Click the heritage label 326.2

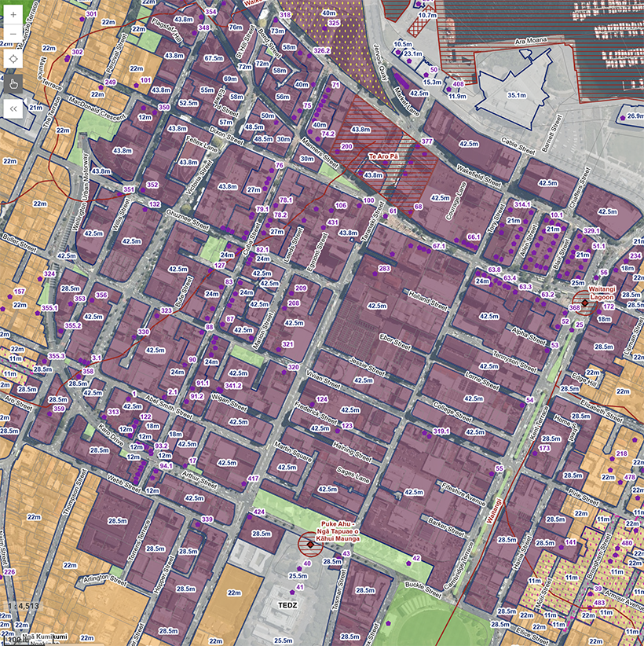point(322,50)
